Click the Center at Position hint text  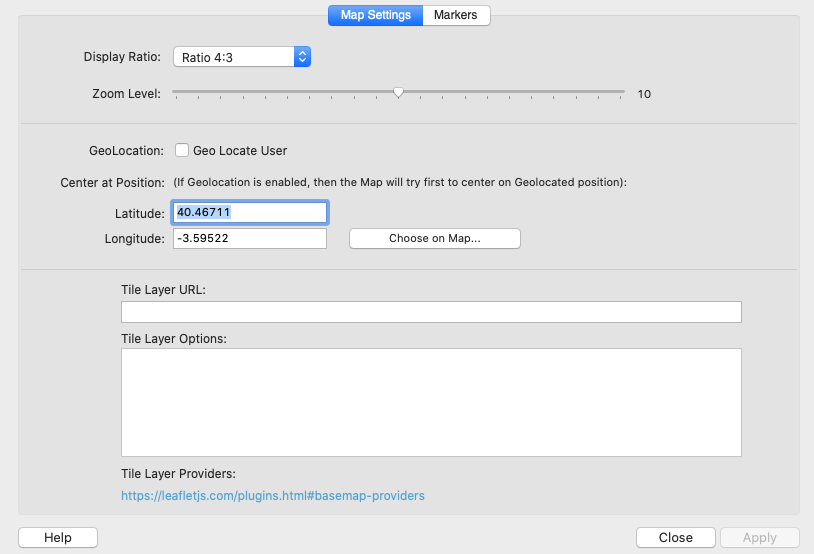[400, 182]
